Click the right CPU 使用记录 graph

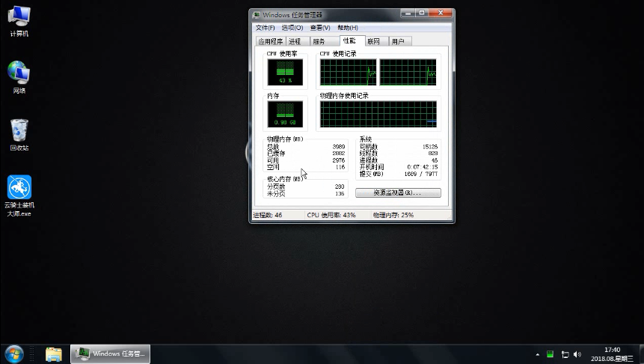pos(408,72)
